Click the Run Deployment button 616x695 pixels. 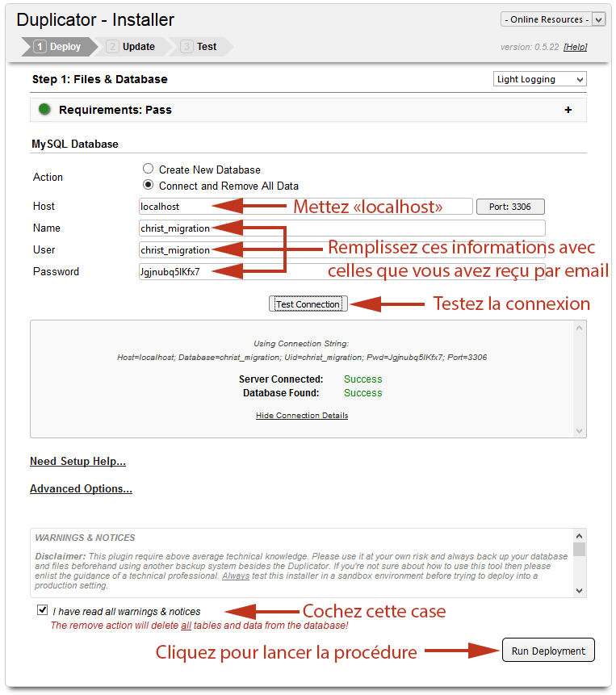pos(548,651)
